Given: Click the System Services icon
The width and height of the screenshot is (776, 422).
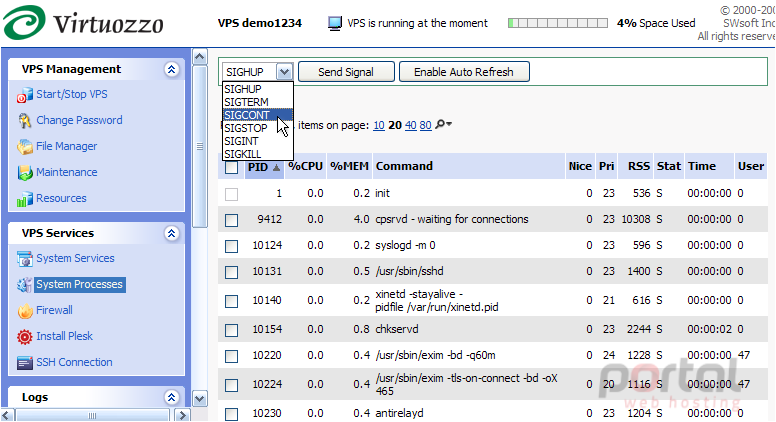Looking at the screenshot, I should [x=24, y=258].
